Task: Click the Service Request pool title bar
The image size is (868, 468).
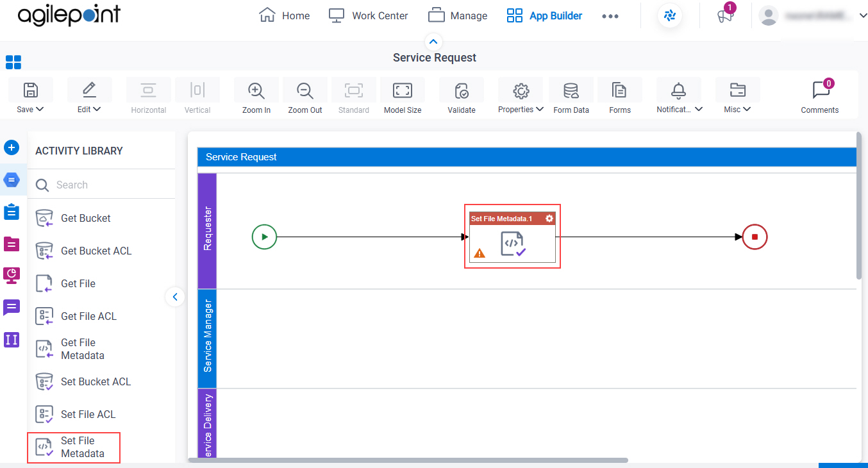Action: (x=527, y=157)
